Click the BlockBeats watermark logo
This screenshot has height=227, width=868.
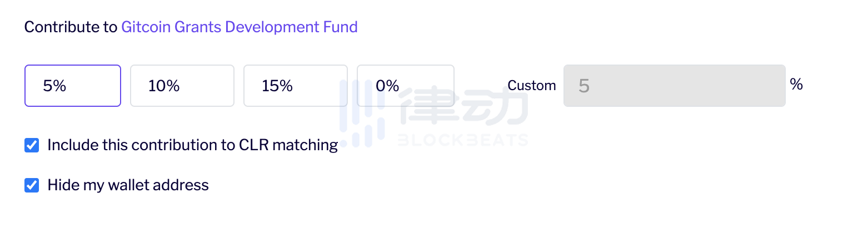click(433, 114)
